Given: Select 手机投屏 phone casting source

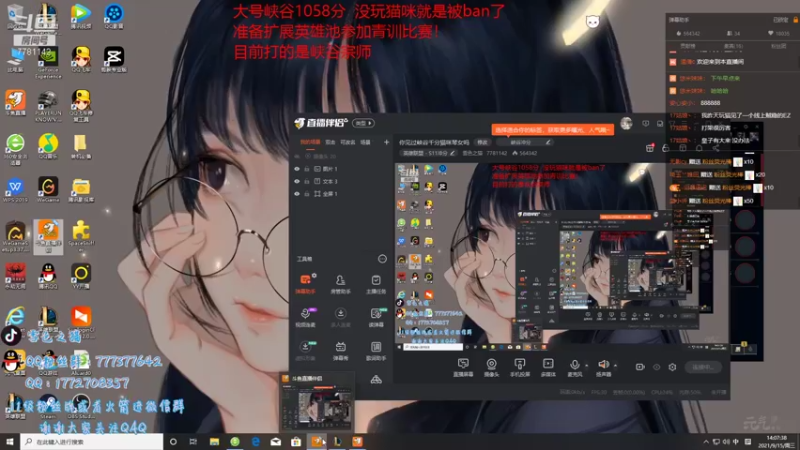Looking at the screenshot, I should tap(519, 367).
